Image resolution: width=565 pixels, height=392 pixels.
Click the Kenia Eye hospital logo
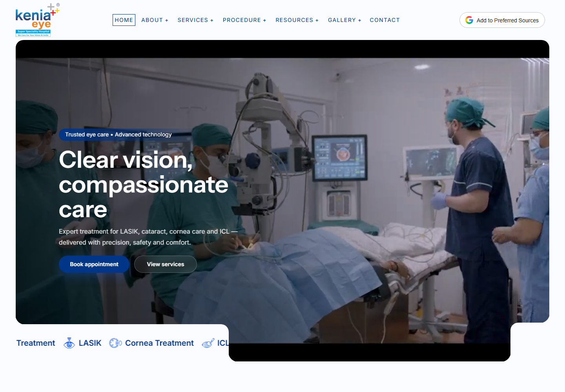37,20
